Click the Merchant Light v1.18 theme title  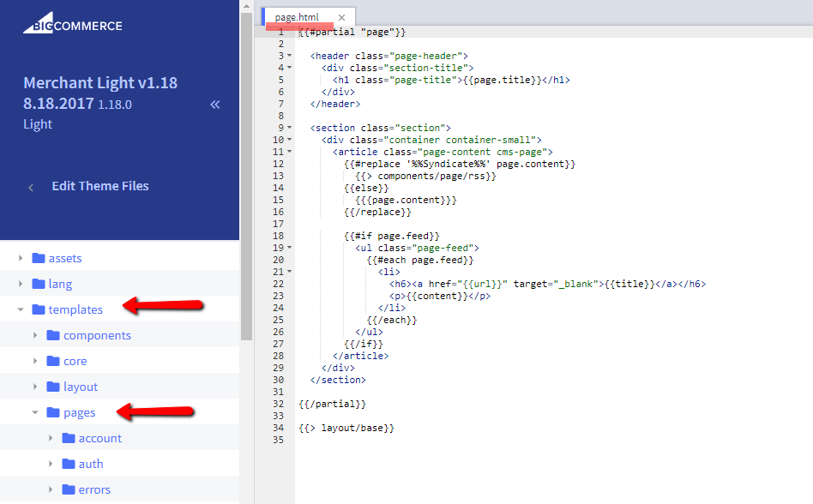(x=100, y=83)
